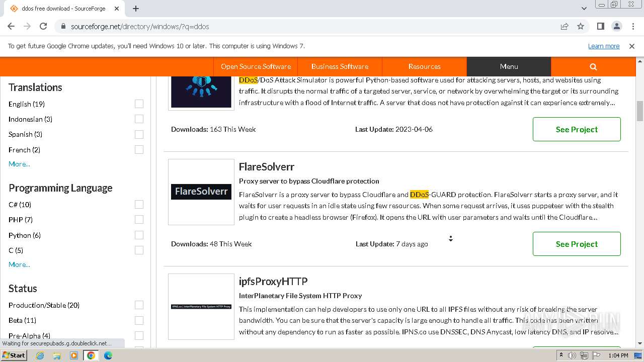Expand More programming languages list

click(19, 264)
